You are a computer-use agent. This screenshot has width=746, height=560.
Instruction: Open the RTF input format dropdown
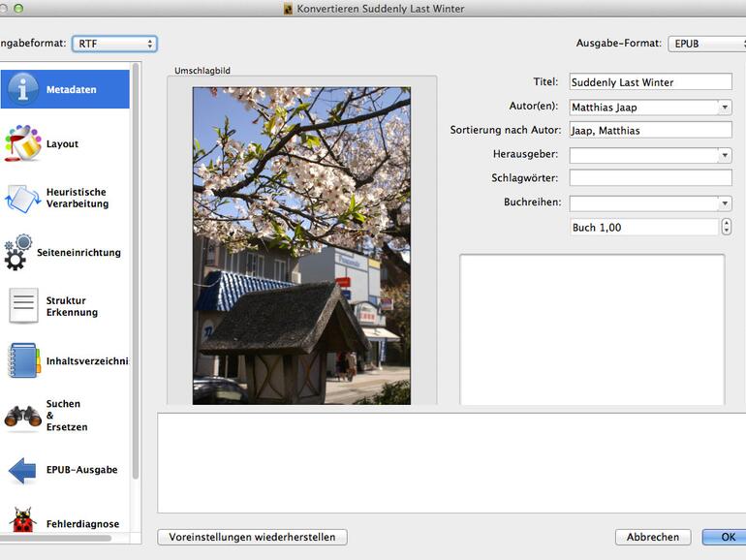point(114,44)
